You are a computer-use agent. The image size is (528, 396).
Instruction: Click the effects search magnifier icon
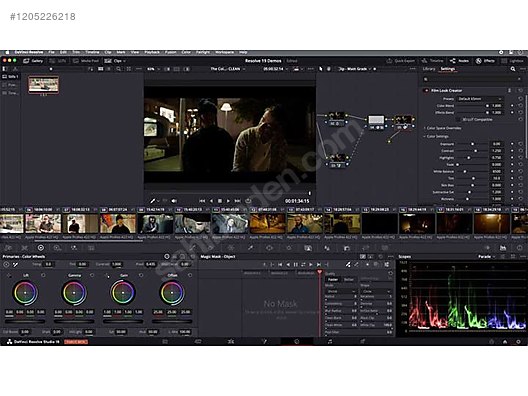513,69
